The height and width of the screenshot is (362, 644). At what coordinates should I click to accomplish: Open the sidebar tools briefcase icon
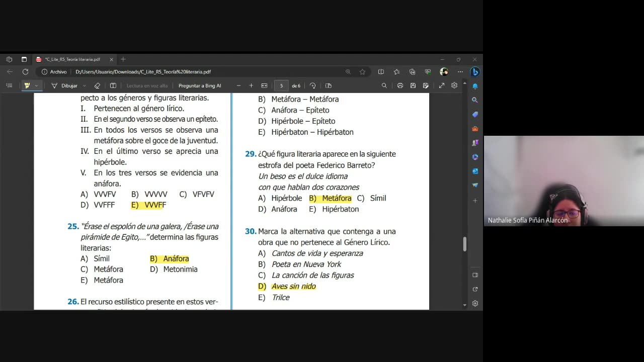click(x=475, y=129)
